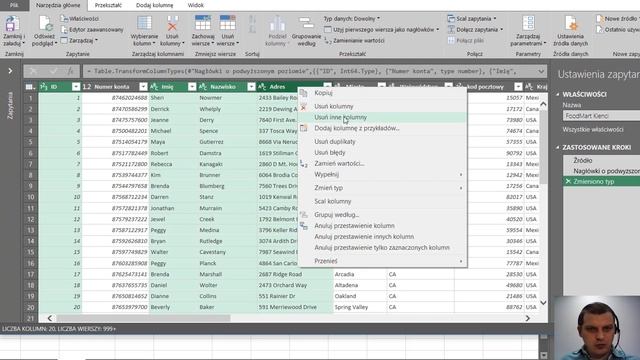Open the kod pocztowy filter dropdown
Screen dimensions: 640x360
tap(518, 87)
